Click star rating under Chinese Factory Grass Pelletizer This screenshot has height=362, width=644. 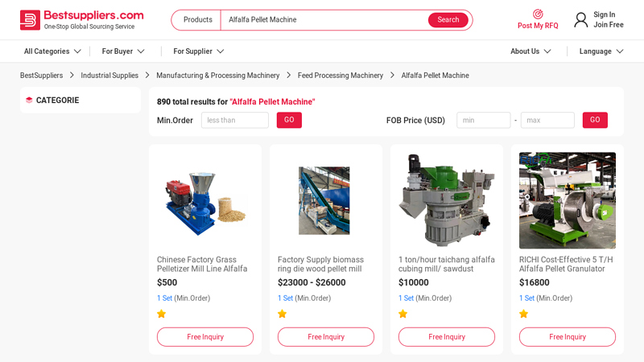162,314
